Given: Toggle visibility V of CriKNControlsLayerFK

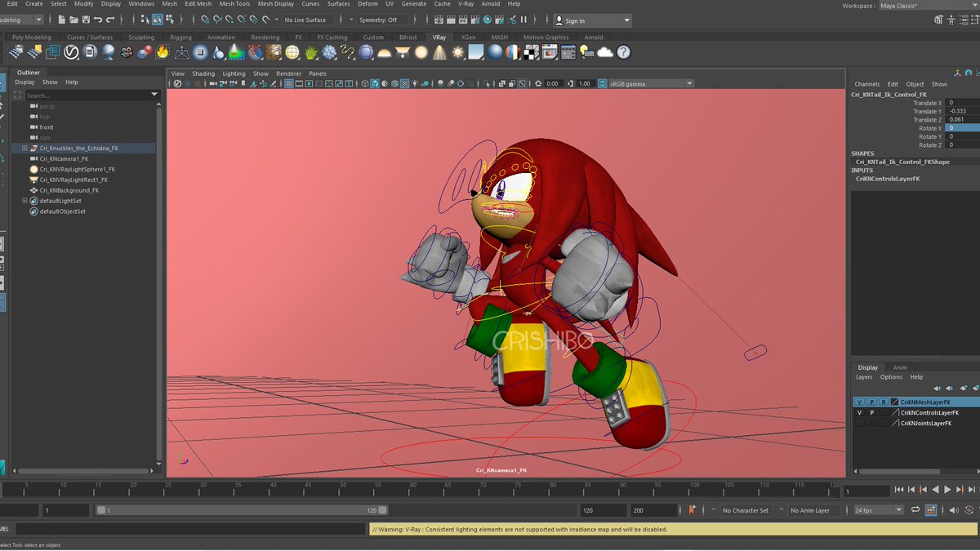Looking at the screenshot, I should point(859,413).
